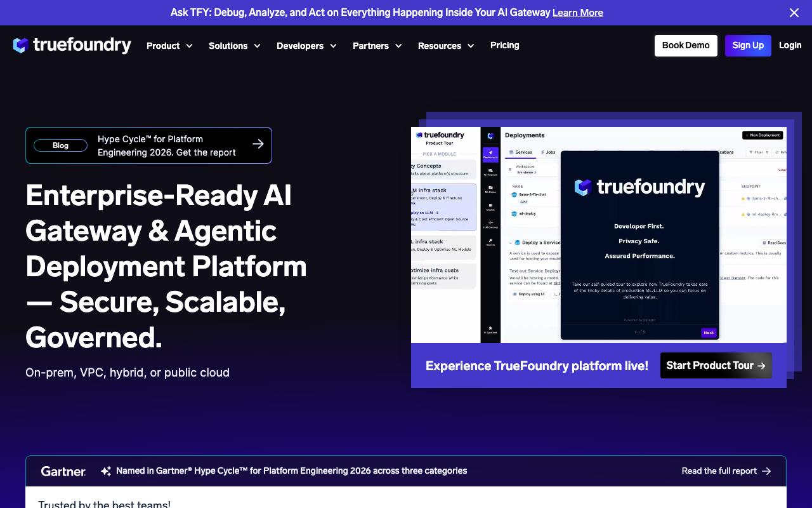Click the ml-deploy service icon
This screenshot has height=508, width=812.
514,214
